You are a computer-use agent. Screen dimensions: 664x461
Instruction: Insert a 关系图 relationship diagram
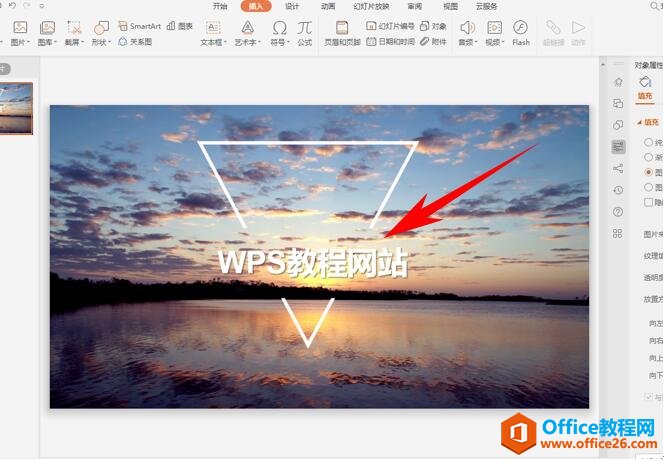135,41
